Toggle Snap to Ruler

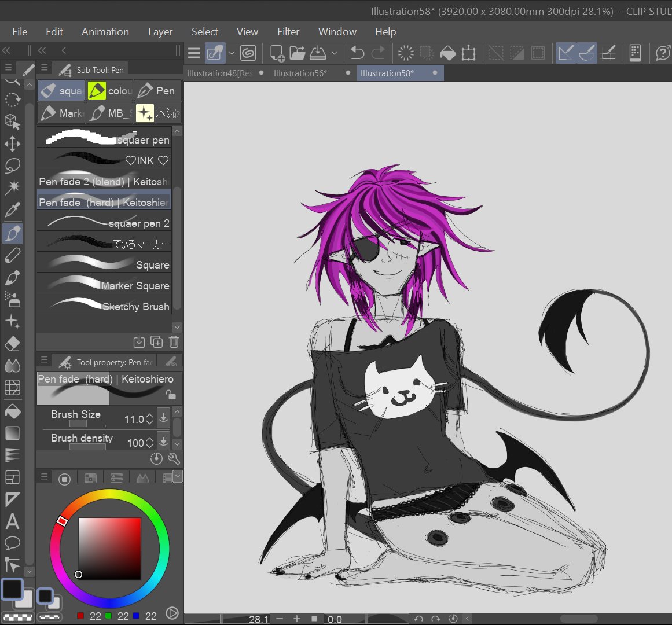[x=565, y=53]
